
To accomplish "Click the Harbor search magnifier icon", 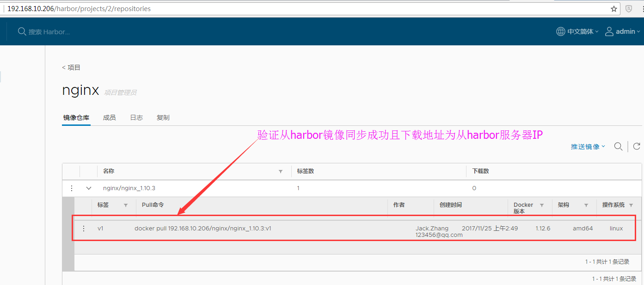I will tap(22, 31).
